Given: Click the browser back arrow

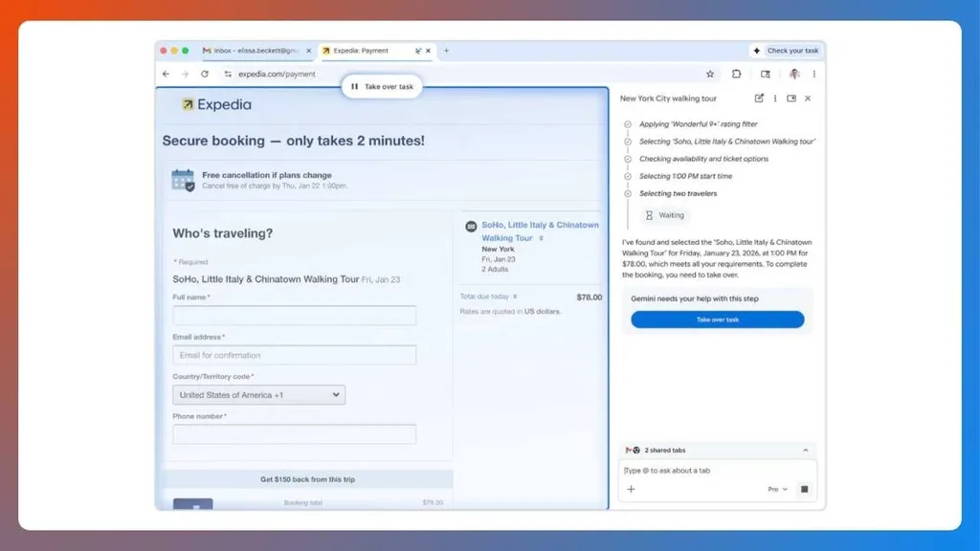Looking at the screenshot, I should [166, 74].
